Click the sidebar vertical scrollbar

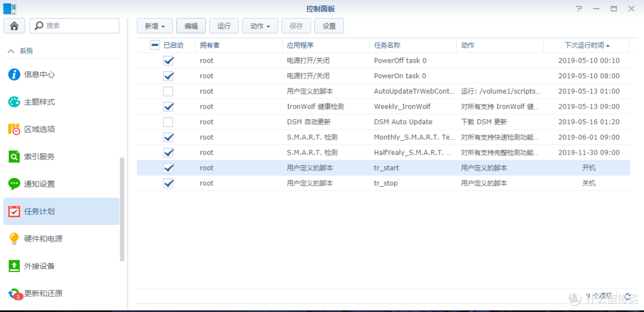point(122,209)
